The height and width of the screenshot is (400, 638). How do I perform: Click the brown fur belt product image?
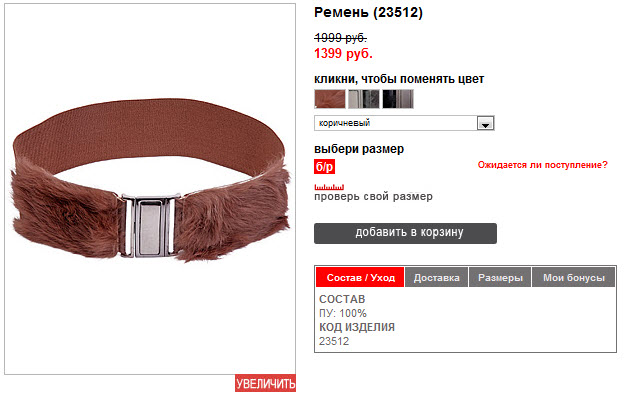click(x=150, y=179)
